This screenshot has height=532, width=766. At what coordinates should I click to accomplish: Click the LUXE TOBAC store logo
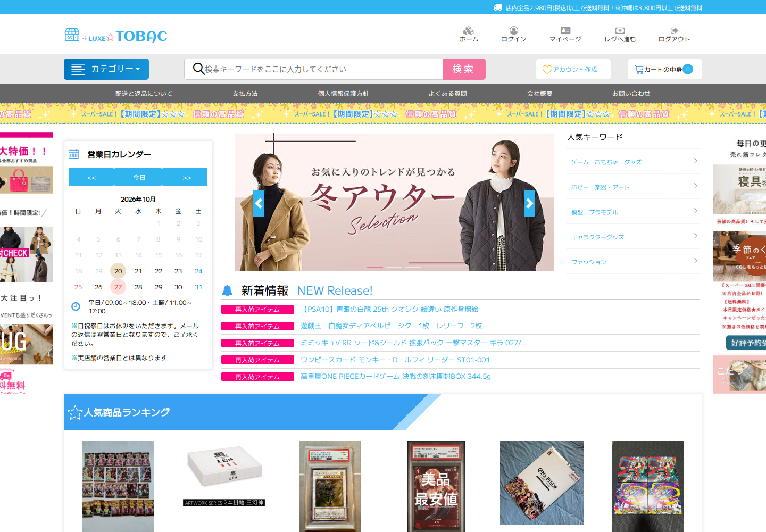(x=116, y=36)
